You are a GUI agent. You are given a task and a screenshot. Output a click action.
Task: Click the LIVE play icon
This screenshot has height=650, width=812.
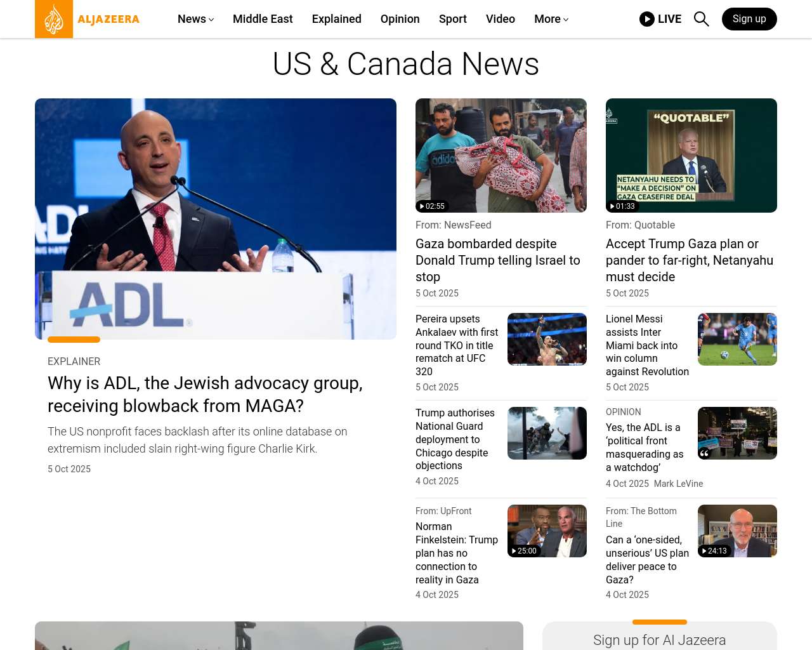click(647, 19)
